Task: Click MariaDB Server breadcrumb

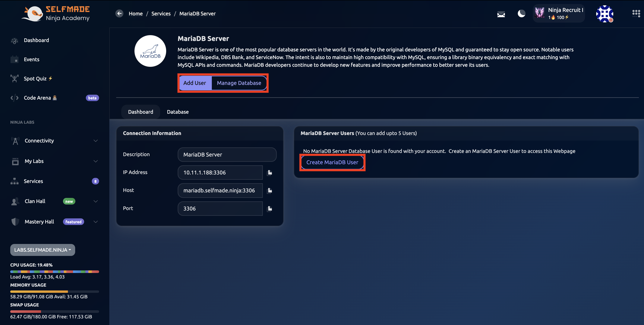Action: click(198, 13)
